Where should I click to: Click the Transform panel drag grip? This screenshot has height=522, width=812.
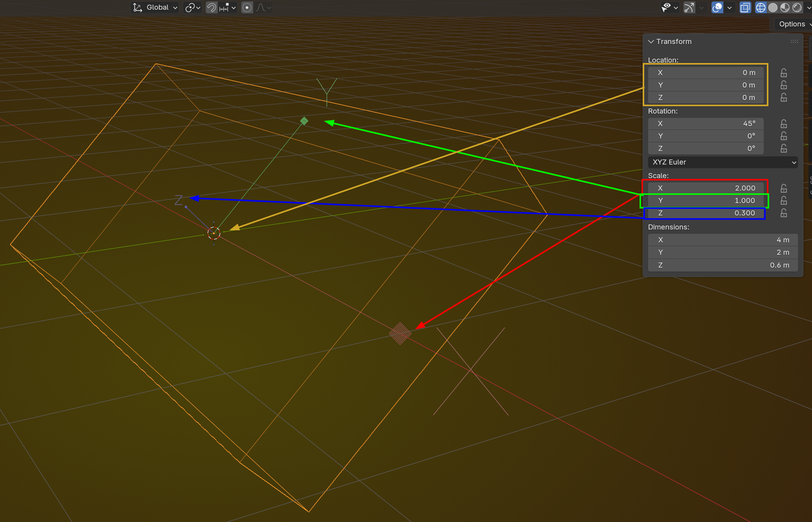[794, 41]
